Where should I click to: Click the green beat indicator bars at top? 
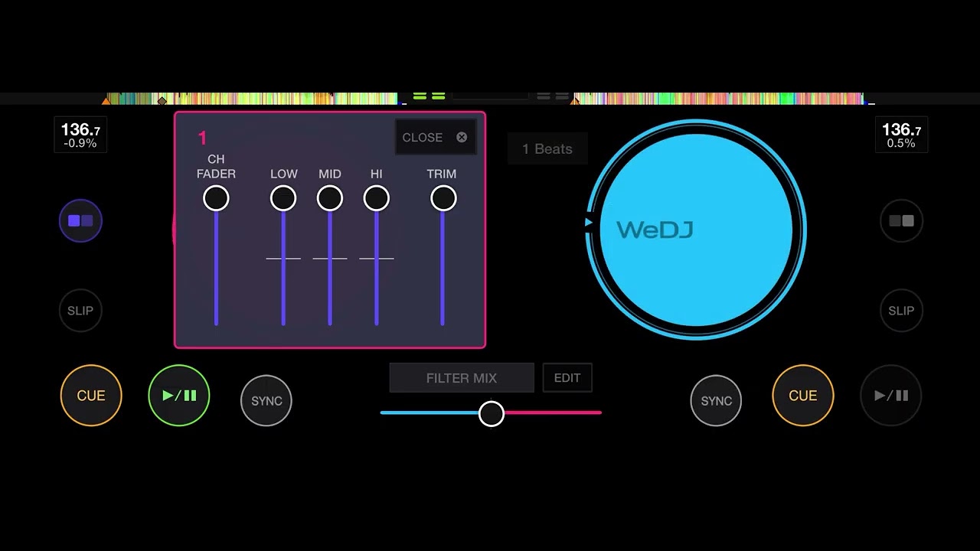click(429, 96)
